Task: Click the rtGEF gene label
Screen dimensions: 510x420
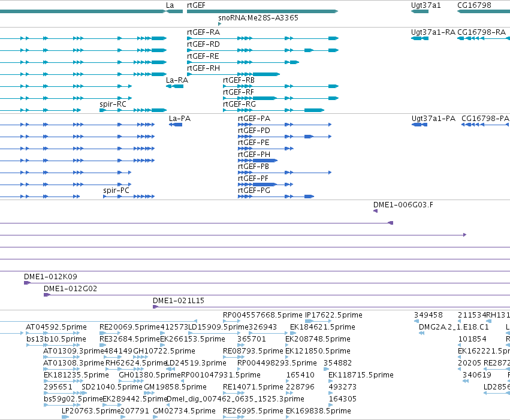Action: pyautogui.click(x=196, y=5)
